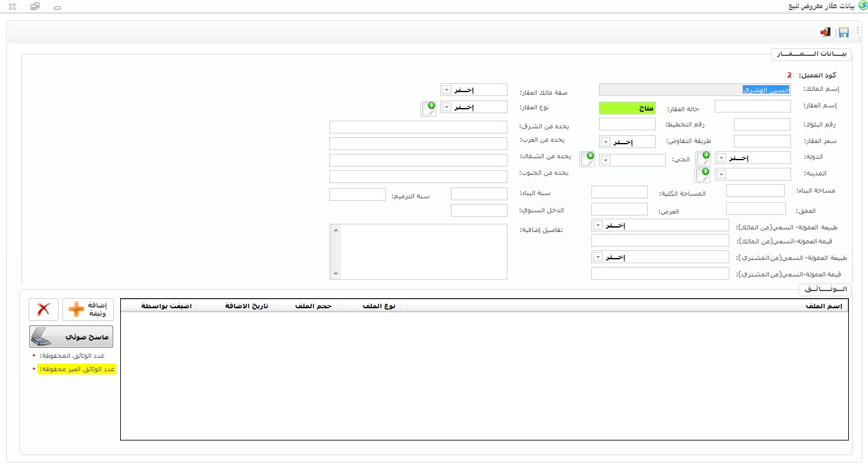Click the save (floppy disk) toolbar icon
868x464 pixels.
coord(844,32)
